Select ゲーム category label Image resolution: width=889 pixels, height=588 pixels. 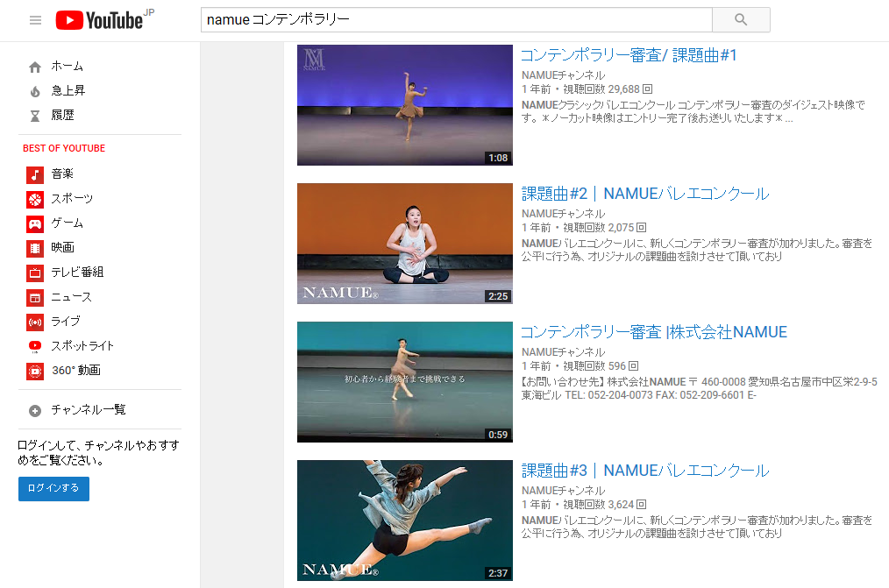[67, 223]
